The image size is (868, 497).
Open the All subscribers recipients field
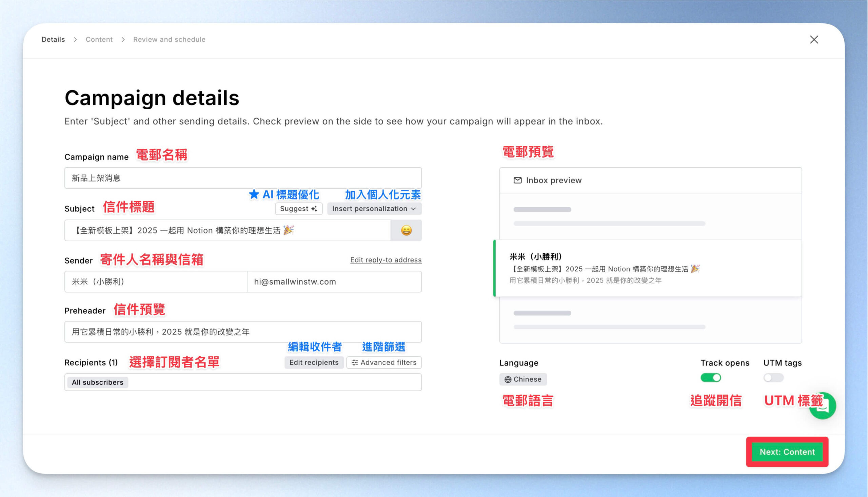pos(243,382)
